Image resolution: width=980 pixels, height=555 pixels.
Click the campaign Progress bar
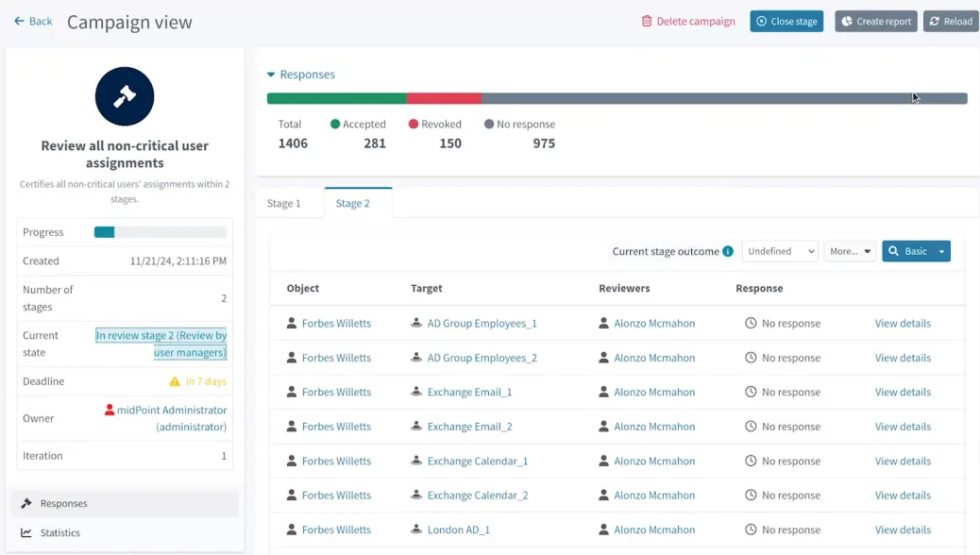[160, 232]
